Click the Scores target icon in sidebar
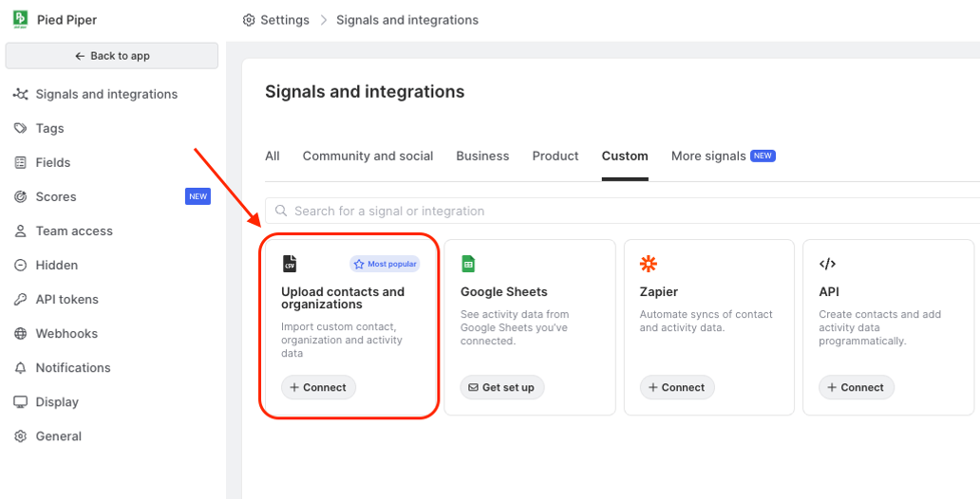 21,196
